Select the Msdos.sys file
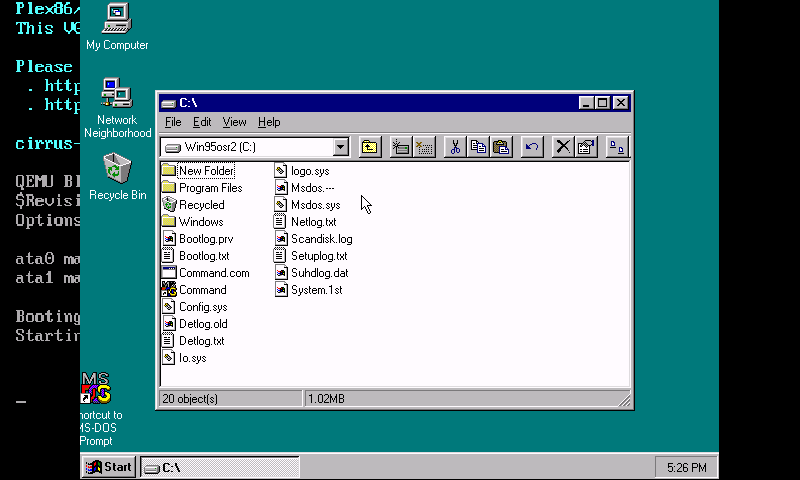The height and width of the screenshot is (480, 800). click(x=308, y=205)
